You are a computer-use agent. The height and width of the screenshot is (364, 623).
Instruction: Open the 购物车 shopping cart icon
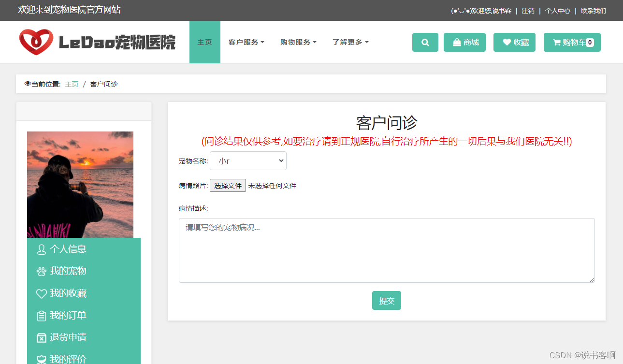point(572,42)
